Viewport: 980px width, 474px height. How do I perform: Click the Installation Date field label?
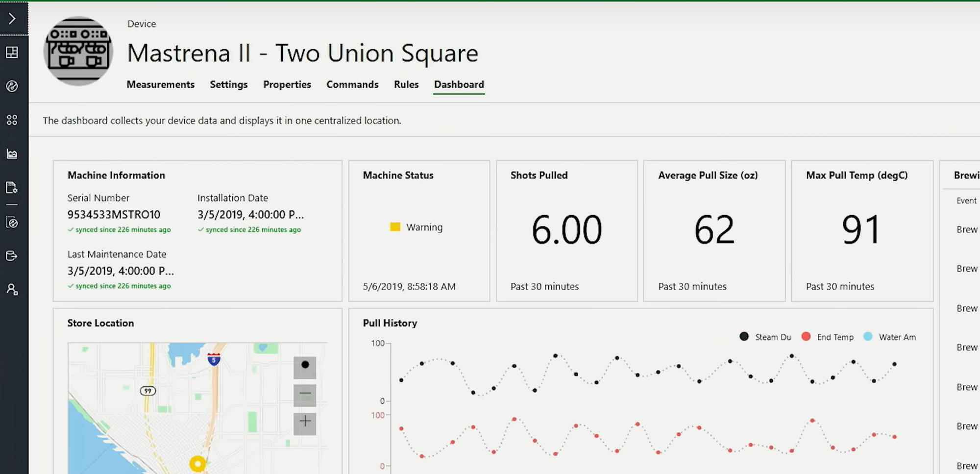click(233, 198)
